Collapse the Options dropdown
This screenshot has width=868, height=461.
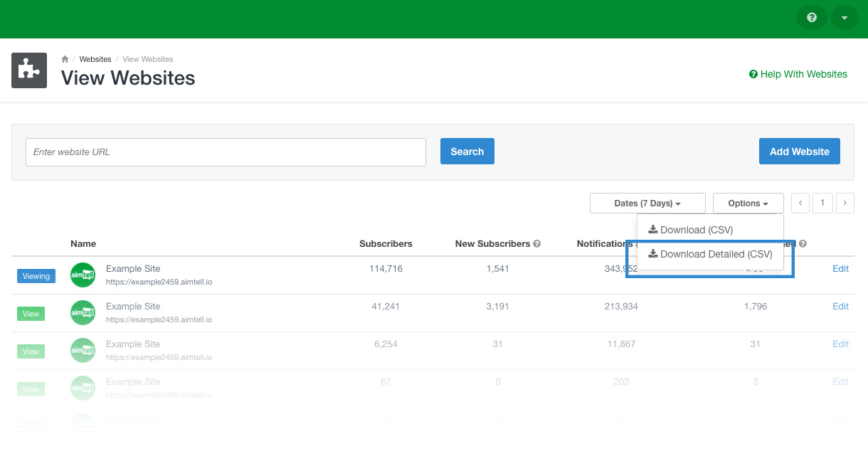(748, 203)
